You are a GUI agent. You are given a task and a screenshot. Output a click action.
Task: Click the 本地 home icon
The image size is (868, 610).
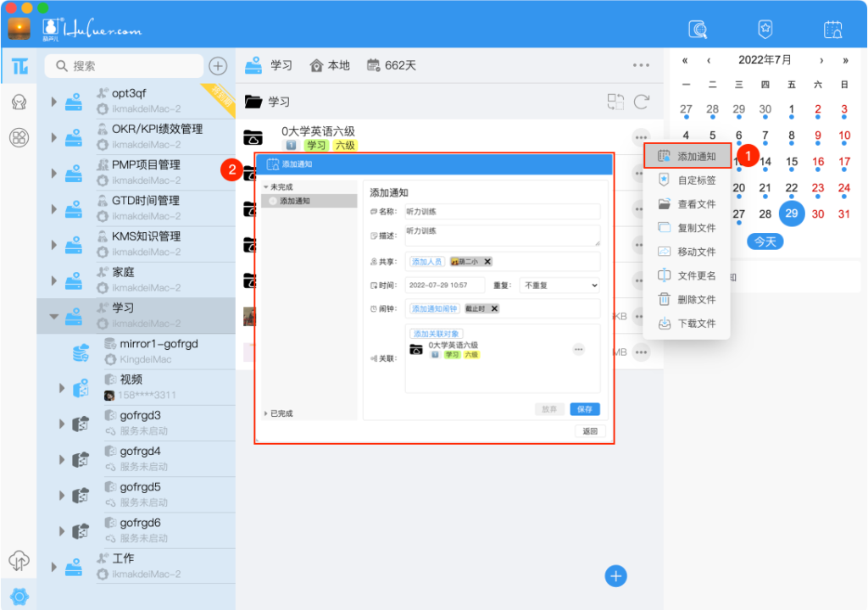coord(316,66)
